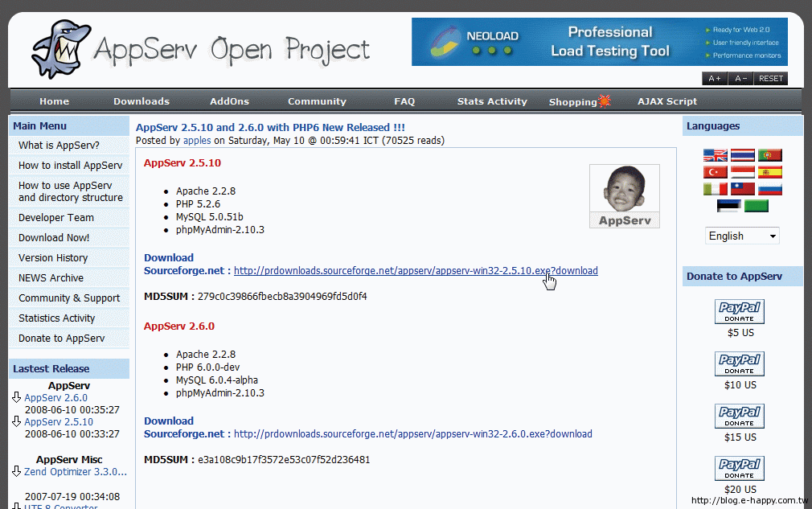This screenshot has width=812, height=509.
Task: Open the FAQ menu item
Action: [x=404, y=101]
